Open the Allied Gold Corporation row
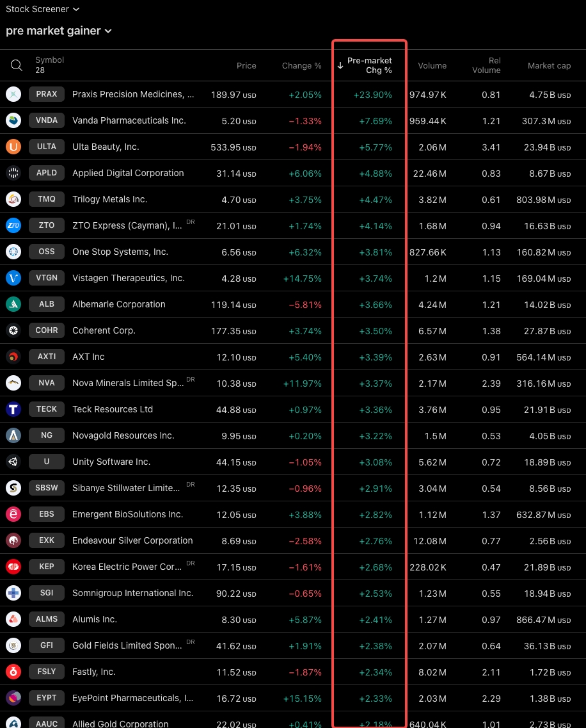586x728 pixels. (x=293, y=720)
